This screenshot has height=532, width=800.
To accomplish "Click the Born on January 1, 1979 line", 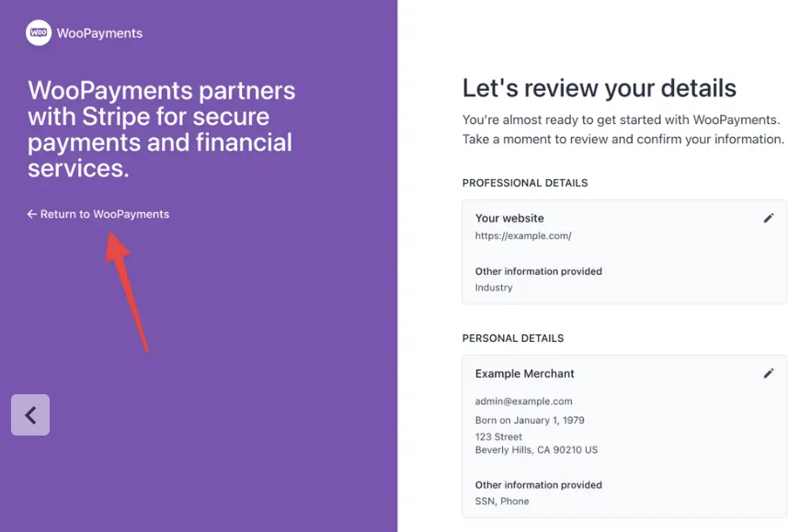I will tap(530, 421).
